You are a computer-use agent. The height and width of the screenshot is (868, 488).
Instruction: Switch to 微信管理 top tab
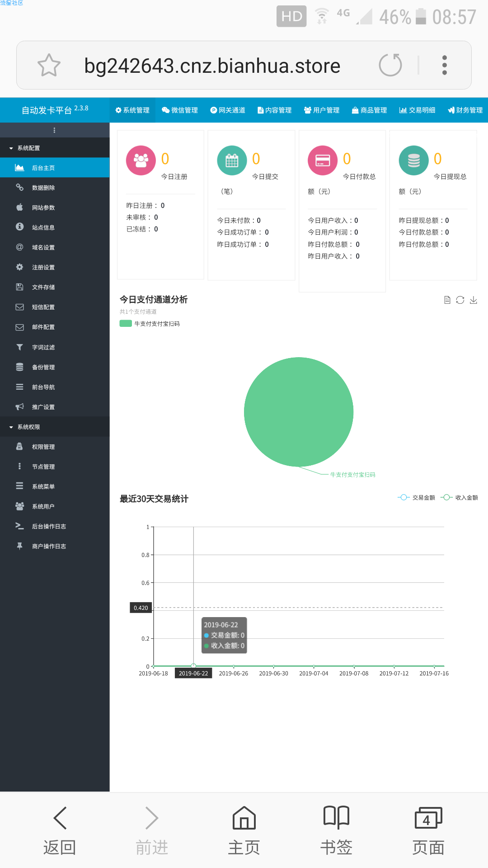[180, 110]
